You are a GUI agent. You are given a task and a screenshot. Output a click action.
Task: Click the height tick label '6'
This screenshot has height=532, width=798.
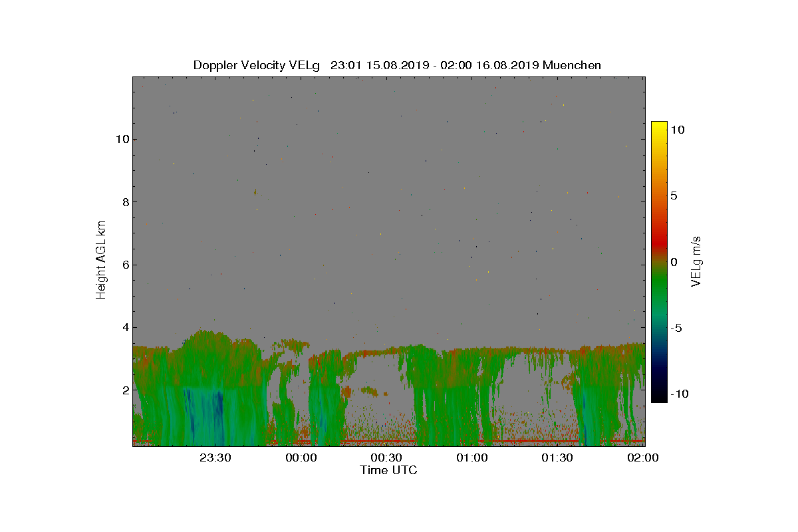click(125, 265)
